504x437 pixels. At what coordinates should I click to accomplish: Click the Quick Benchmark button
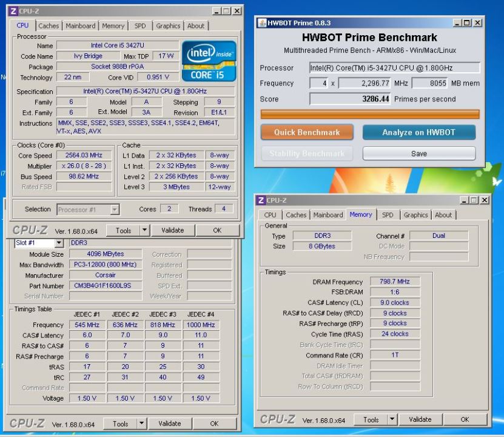307,132
